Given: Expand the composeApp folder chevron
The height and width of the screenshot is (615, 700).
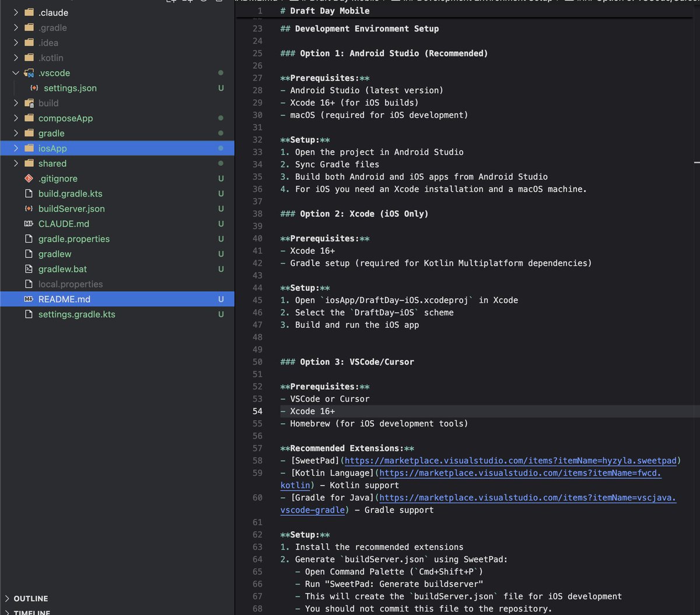Looking at the screenshot, I should coord(16,118).
